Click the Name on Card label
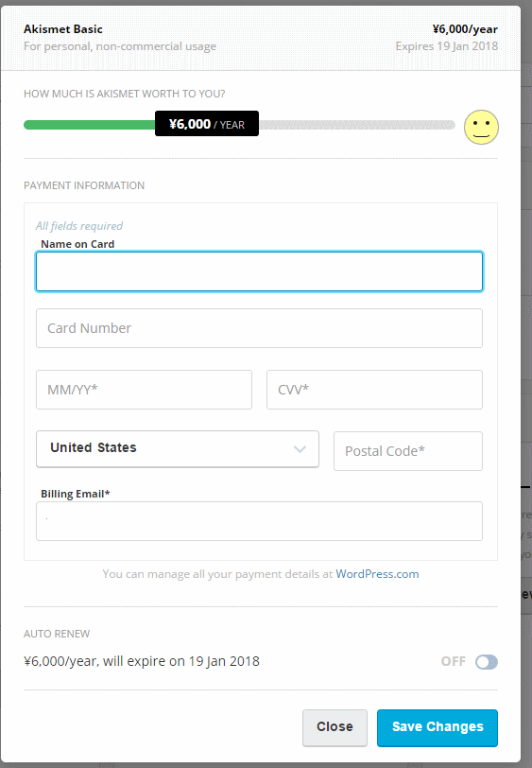Viewport: 532px width, 768px height. coord(77,244)
